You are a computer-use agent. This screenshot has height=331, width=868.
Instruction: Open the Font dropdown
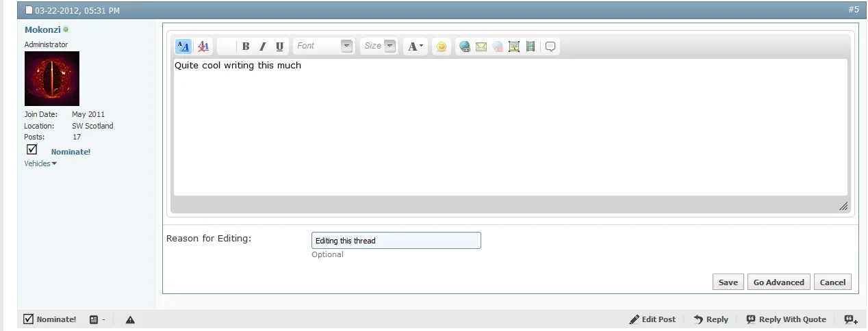[x=324, y=46]
